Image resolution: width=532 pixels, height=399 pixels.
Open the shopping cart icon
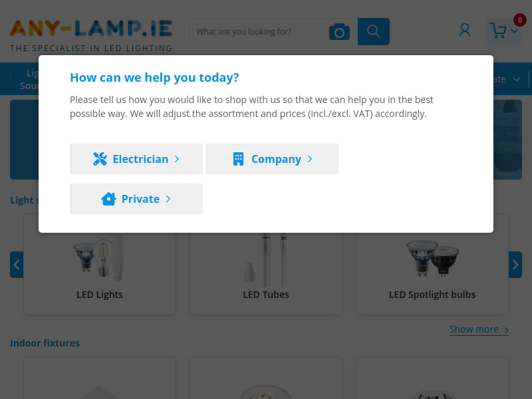click(498, 31)
